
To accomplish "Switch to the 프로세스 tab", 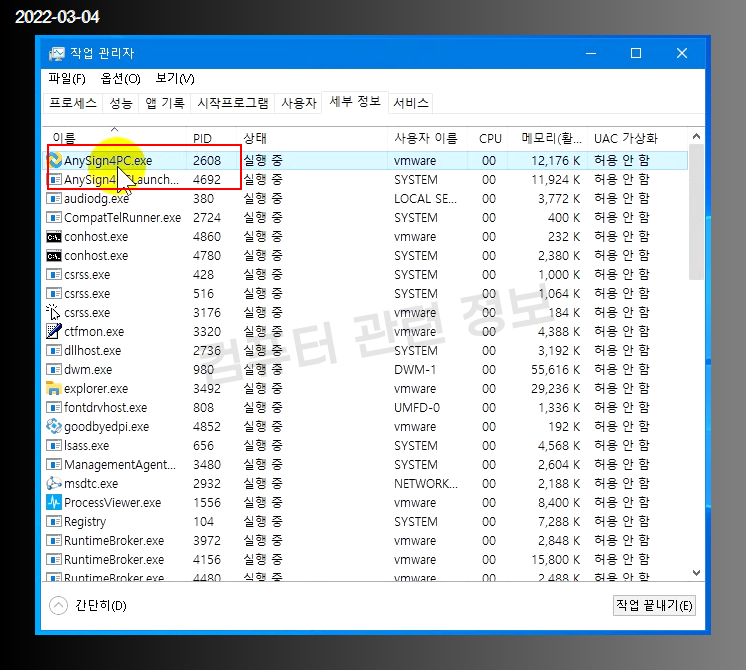I will pos(73,103).
